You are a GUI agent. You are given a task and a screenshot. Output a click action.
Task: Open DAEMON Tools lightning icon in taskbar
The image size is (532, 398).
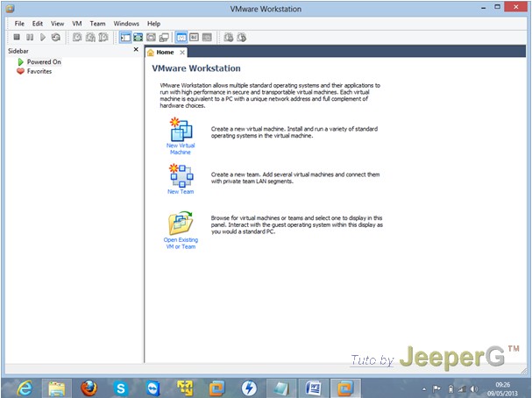(250, 388)
